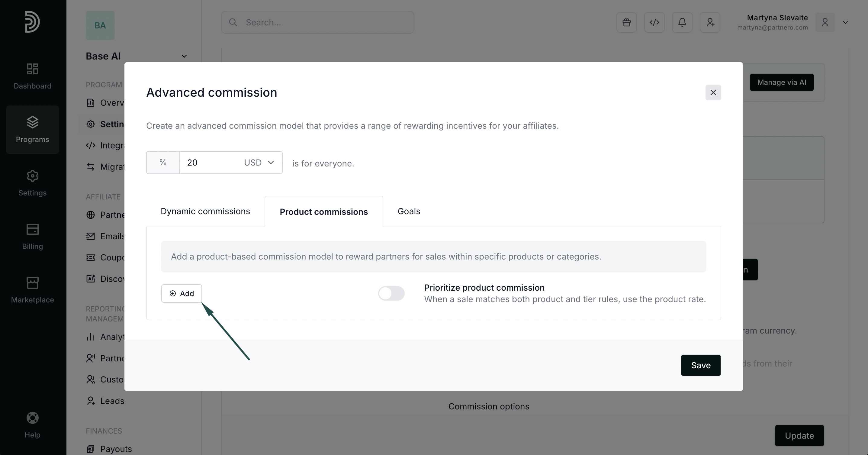Save the advanced commission settings
This screenshot has height=455, width=868.
click(x=701, y=365)
